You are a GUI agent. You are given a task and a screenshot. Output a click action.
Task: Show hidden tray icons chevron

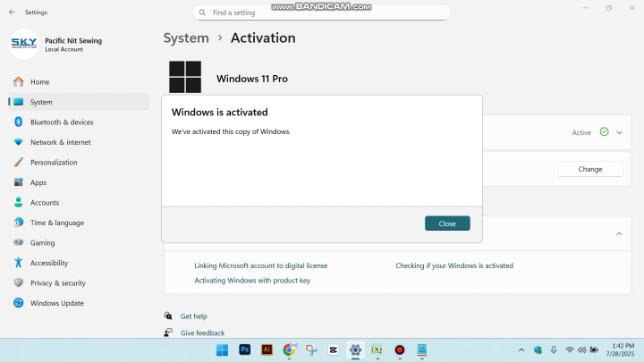tap(521, 350)
